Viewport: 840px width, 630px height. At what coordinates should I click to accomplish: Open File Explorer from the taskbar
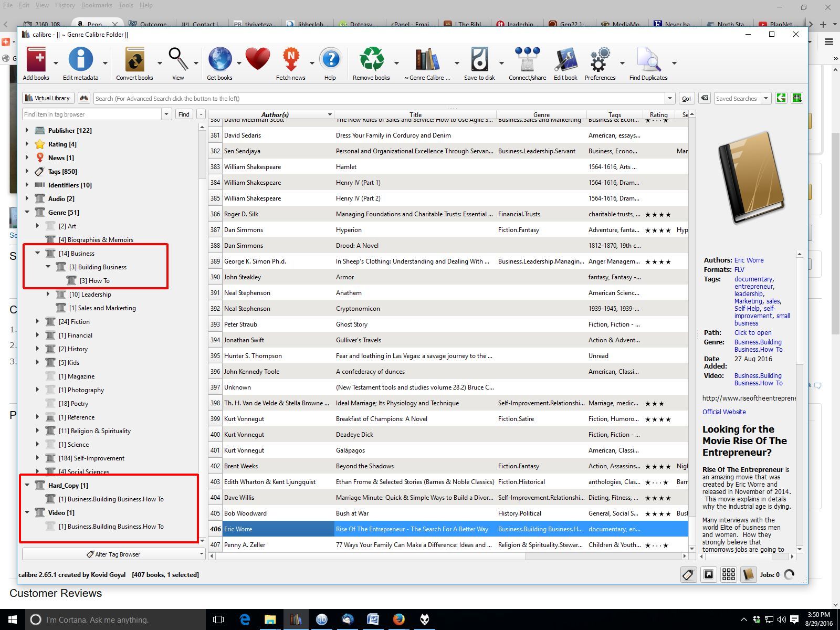point(270,619)
